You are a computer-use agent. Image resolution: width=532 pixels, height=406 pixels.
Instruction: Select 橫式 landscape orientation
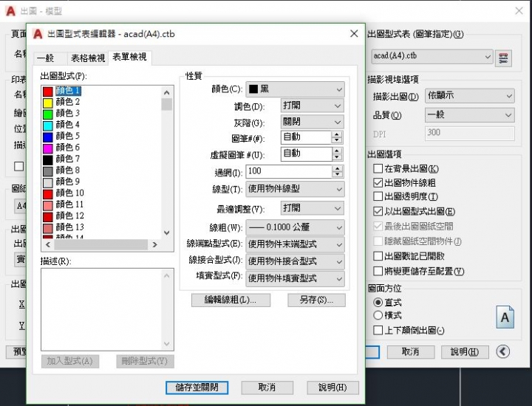tap(378, 315)
